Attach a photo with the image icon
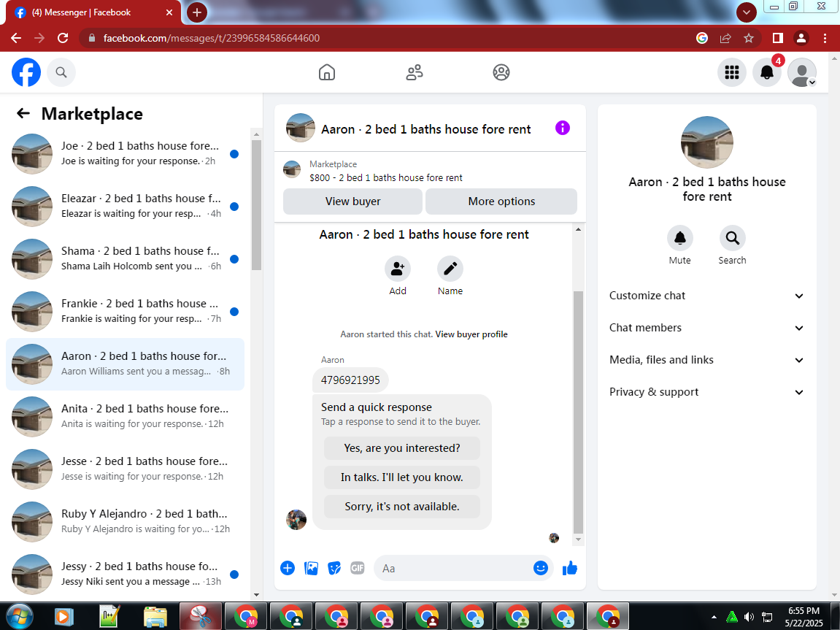This screenshot has width=840, height=630. (x=311, y=568)
